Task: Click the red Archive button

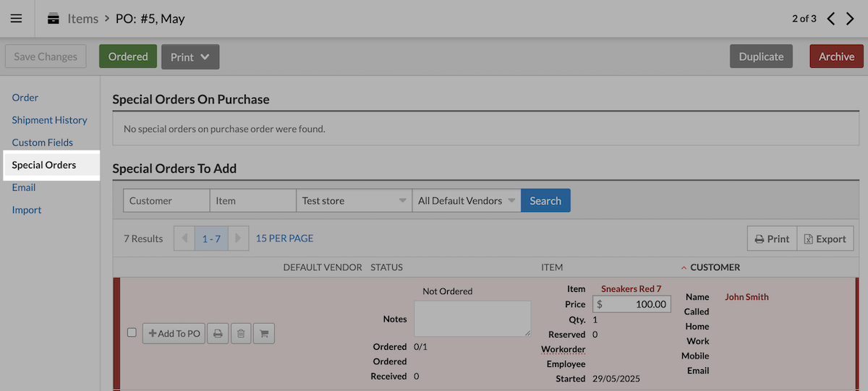Action: (x=836, y=57)
